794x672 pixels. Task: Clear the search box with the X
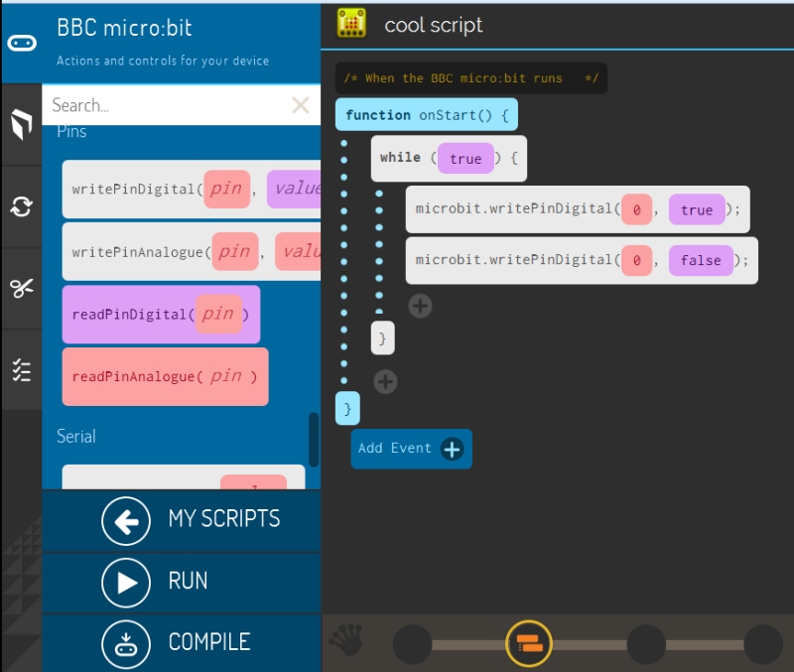300,105
